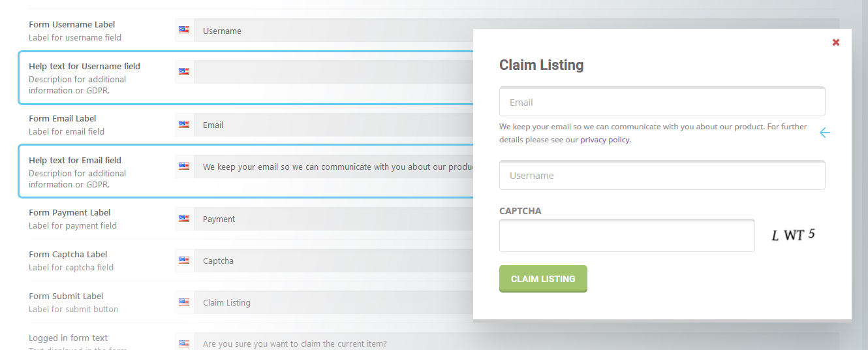
Task: Select the flag icon for Logged in form text
Action: (184, 343)
